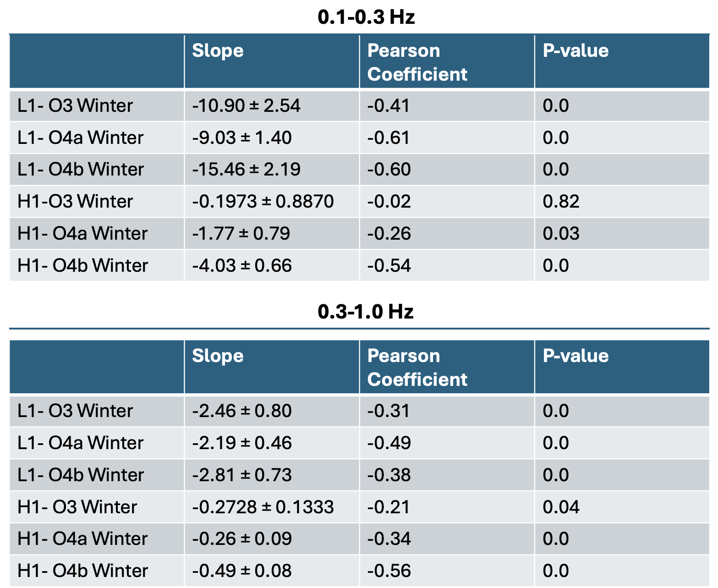Select the slope cell "-2.46 ± 0.80"

coord(241,411)
